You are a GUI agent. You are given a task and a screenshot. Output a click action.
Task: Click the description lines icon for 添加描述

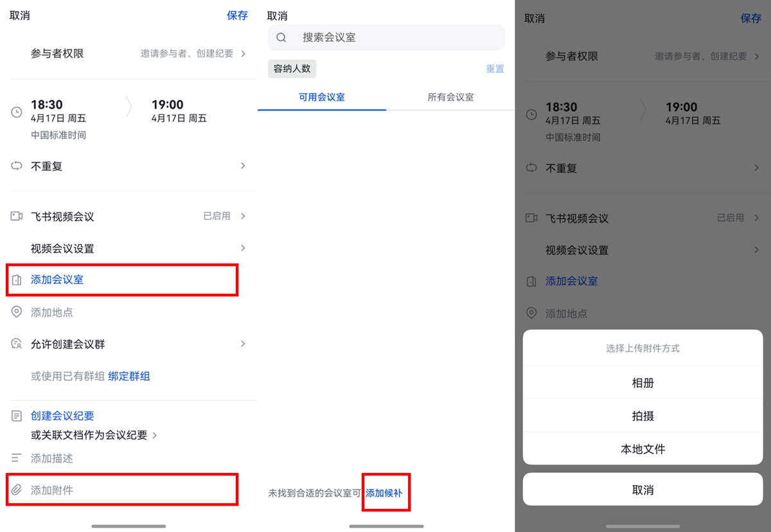15,458
